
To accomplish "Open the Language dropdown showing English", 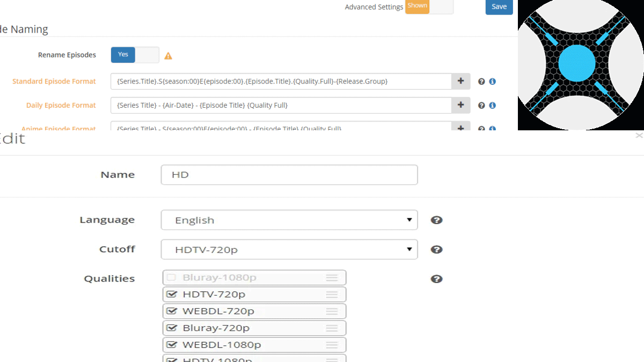I will click(289, 220).
